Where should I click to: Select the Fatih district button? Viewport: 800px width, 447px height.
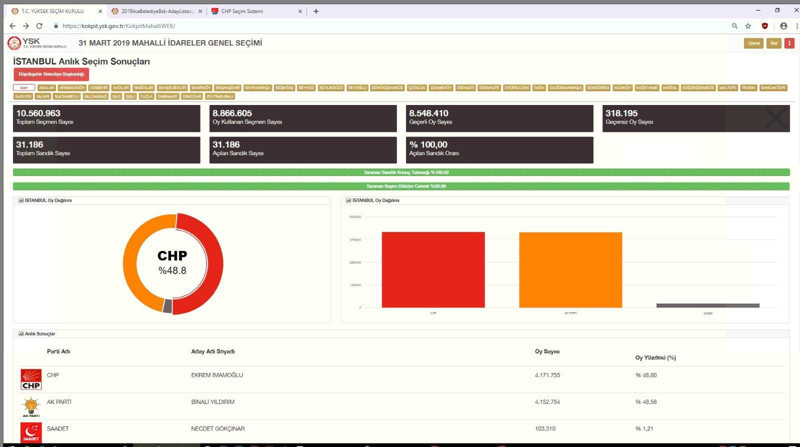point(539,88)
